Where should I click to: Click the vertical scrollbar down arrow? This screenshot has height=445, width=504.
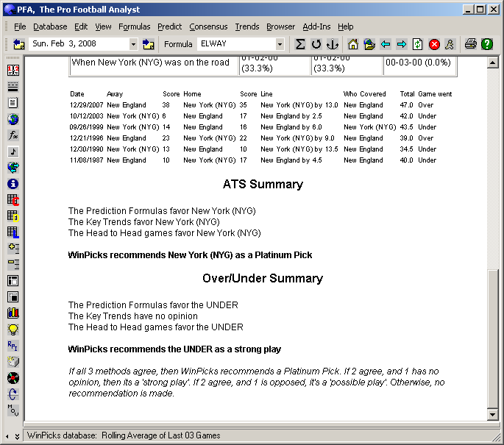tap(492, 414)
